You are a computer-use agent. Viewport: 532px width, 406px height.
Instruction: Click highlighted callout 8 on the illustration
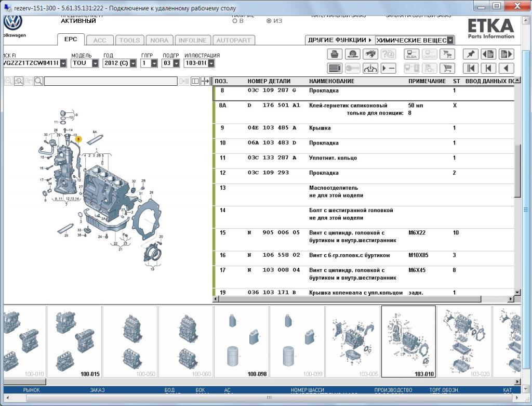(x=78, y=139)
